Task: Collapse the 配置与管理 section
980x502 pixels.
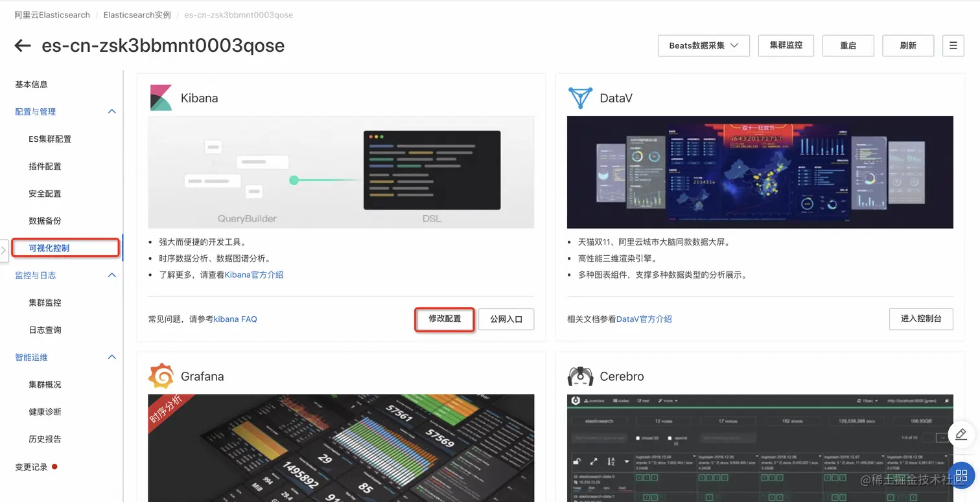Action: (x=111, y=111)
